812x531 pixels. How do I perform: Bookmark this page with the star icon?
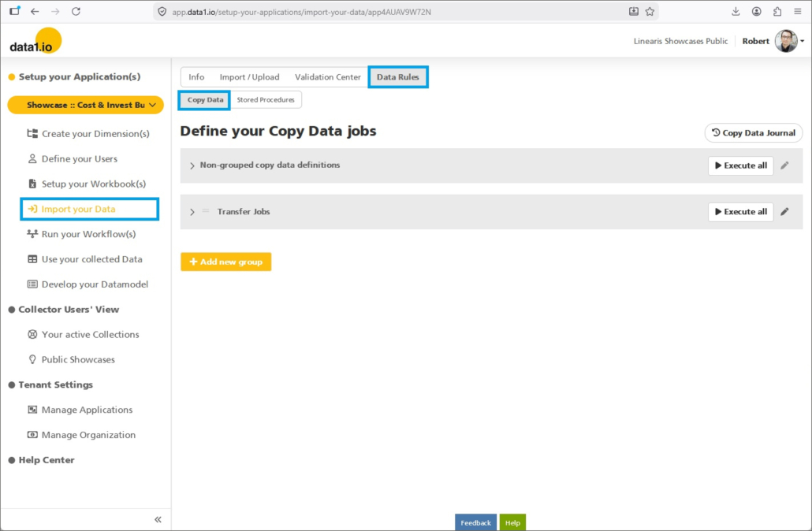[650, 12]
